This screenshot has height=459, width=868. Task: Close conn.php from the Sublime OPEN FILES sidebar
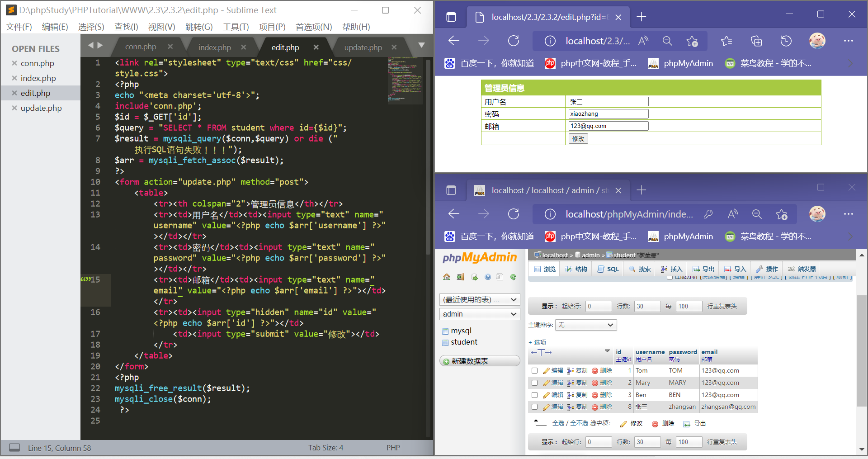(x=14, y=63)
